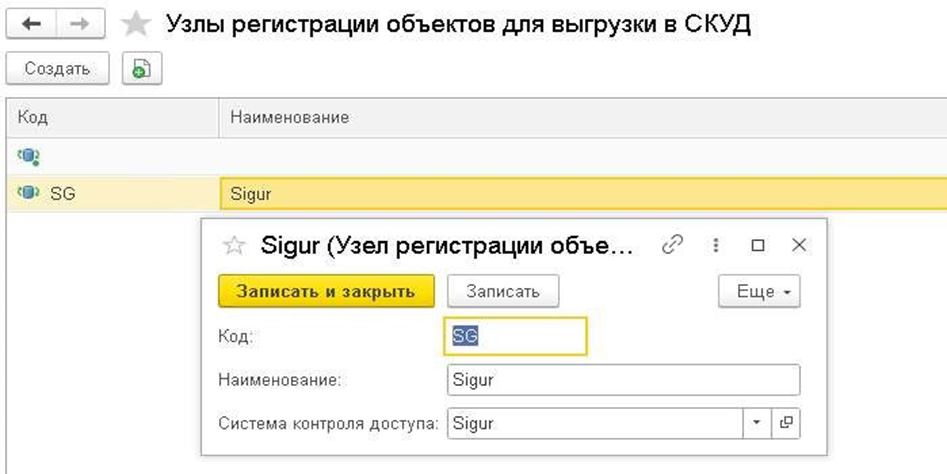Click the node icon in the first row
The width and height of the screenshot is (947, 474).
point(28,156)
